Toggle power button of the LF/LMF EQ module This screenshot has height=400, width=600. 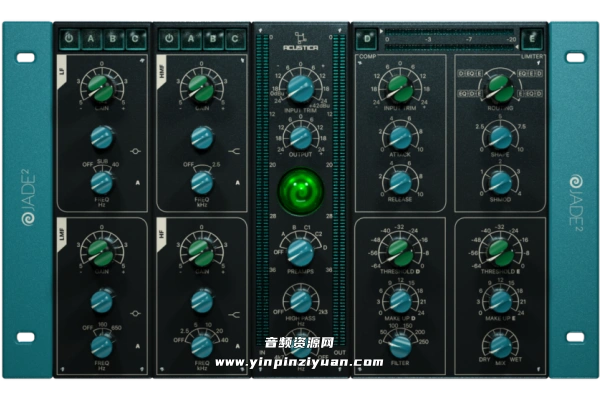click(69, 39)
